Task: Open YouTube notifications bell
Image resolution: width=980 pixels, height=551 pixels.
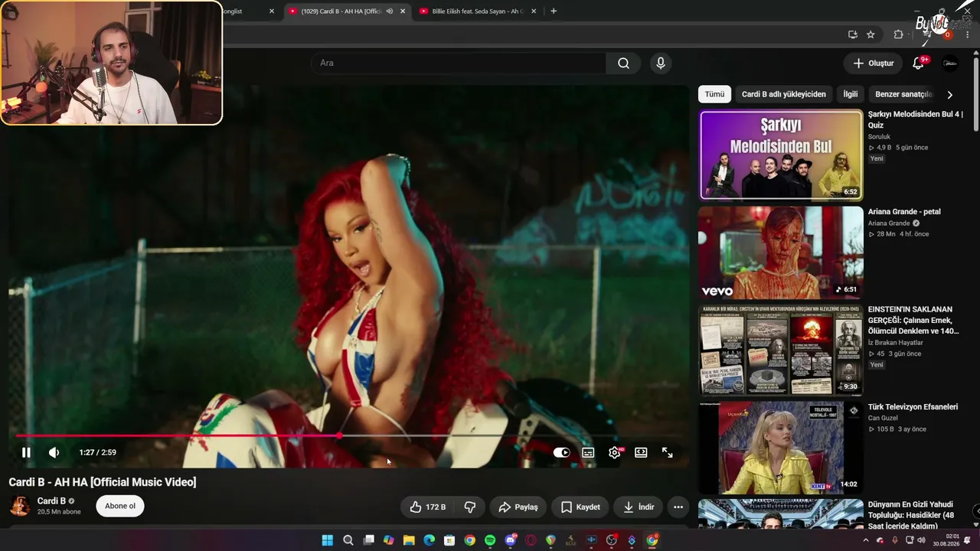Action: coord(918,64)
